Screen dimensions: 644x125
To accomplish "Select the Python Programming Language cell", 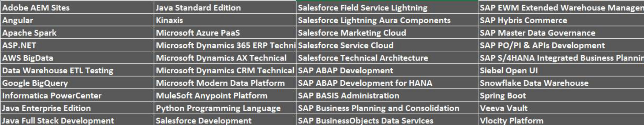I will (x=225, y=108).
